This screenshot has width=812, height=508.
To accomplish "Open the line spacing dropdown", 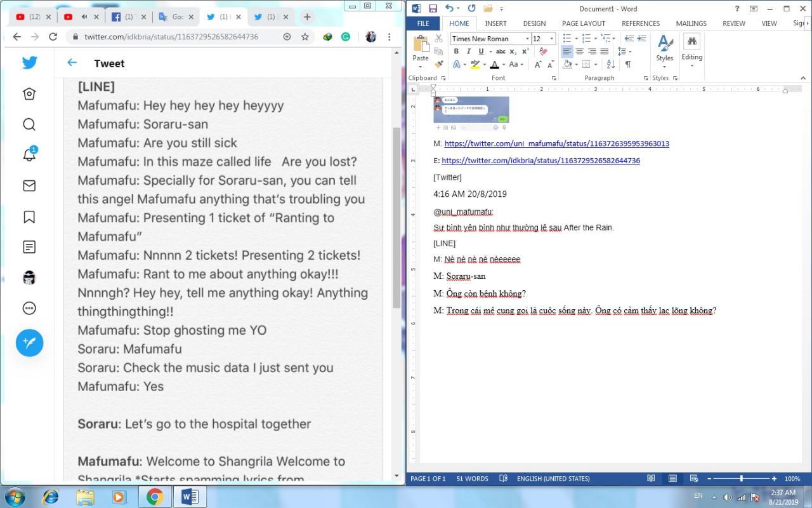I will coord(625,51).
